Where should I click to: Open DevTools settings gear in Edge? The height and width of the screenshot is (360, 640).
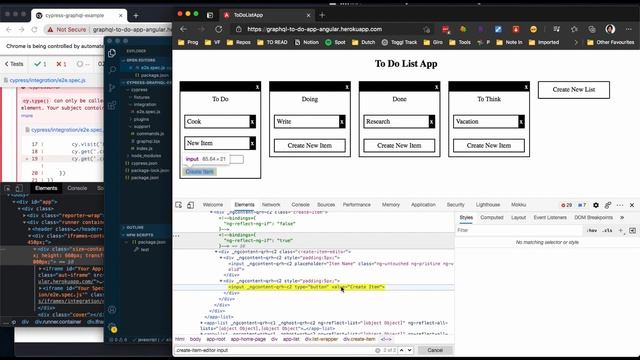(596, 205)
